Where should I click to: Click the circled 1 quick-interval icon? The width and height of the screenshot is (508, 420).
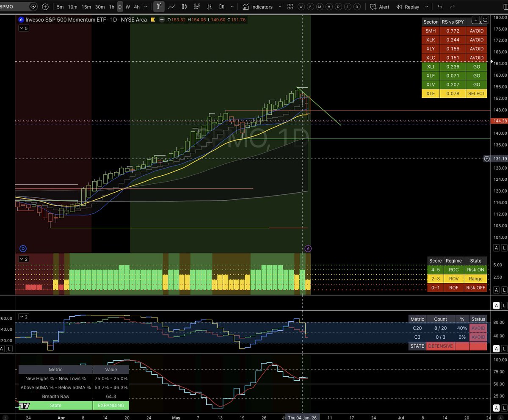[x=348, y=7]
